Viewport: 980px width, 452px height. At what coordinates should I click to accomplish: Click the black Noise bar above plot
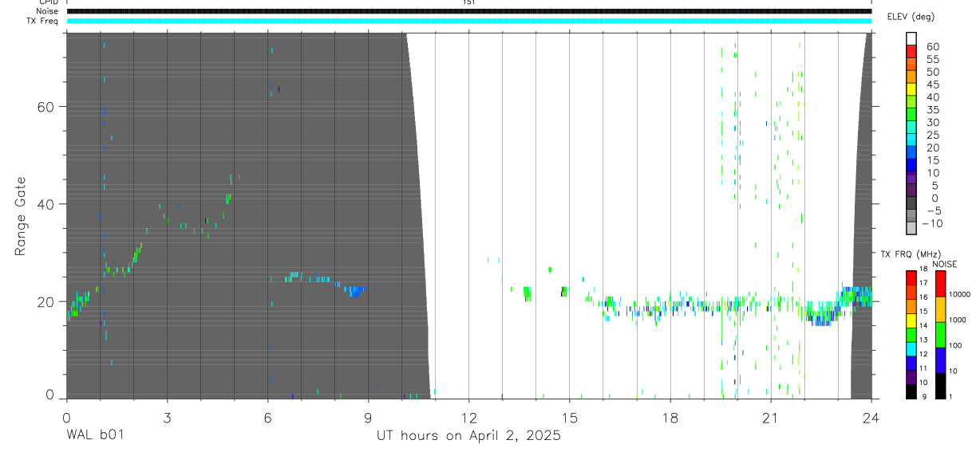(469, 11)
